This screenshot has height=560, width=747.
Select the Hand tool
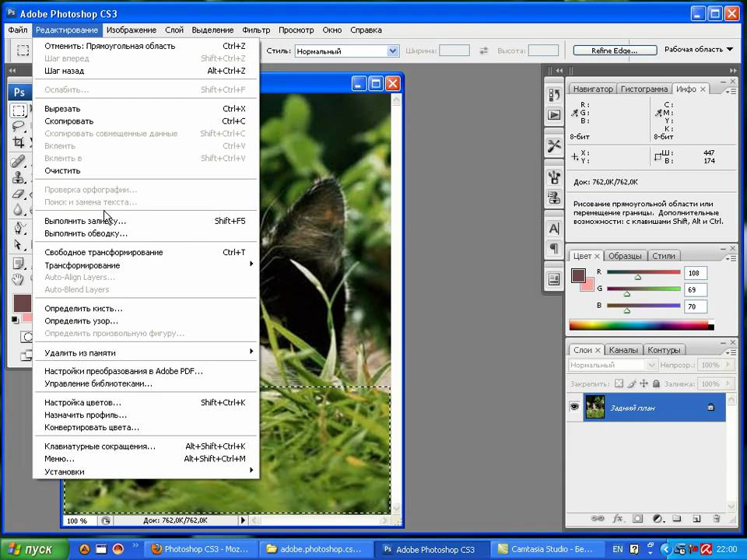19,279
